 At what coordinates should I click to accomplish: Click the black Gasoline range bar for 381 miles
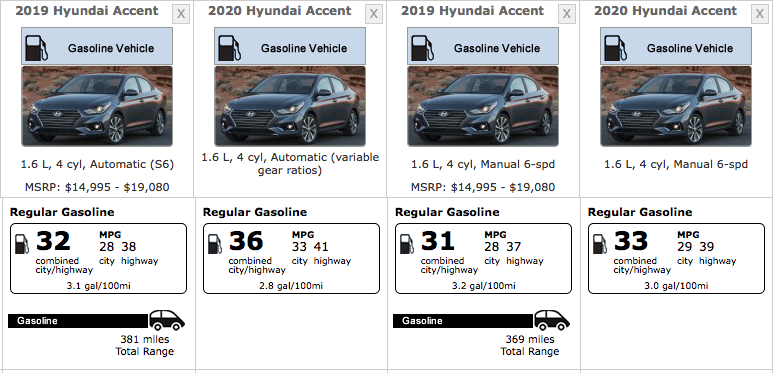pyautogui.click(x=78, y=321)
